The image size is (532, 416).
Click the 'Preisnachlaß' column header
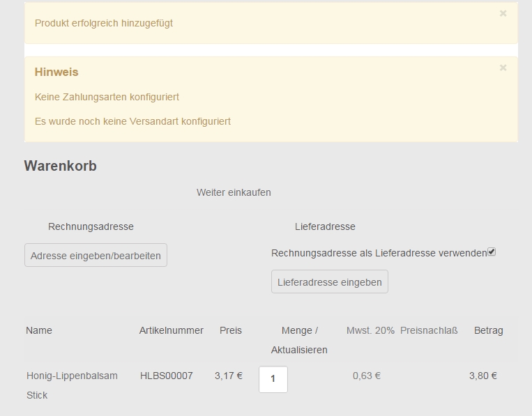click(429, 330)
